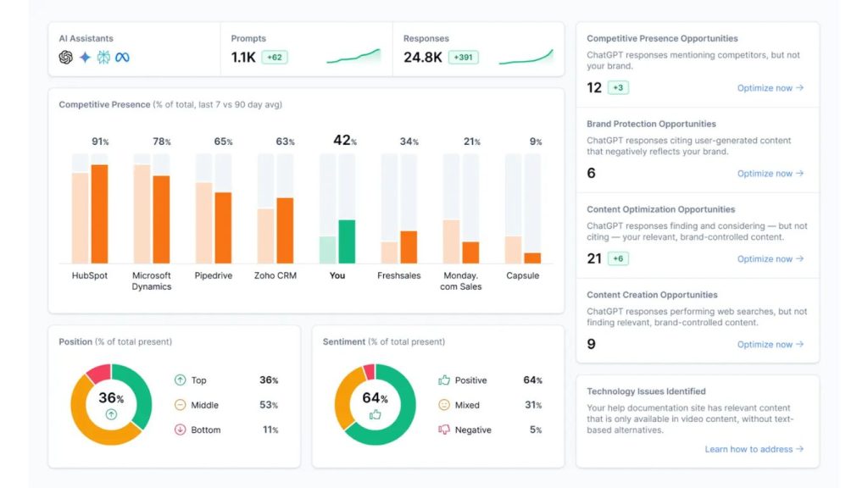The image size is (868, 488).
Task: Open Optimize now for Brand Protection Opportunities
Action: [x=770, y=173]
